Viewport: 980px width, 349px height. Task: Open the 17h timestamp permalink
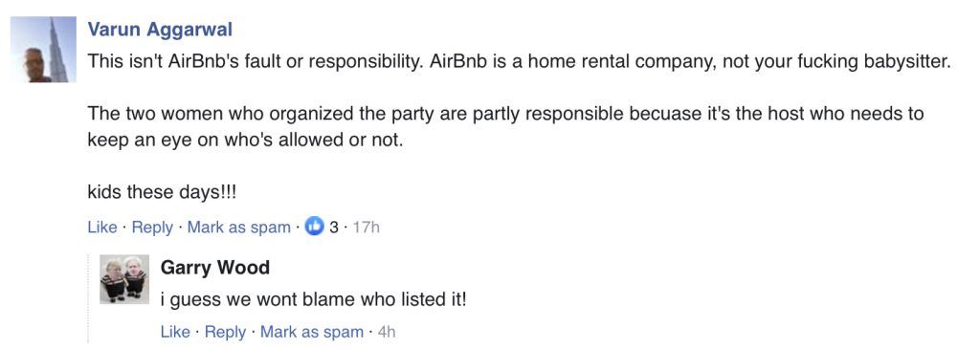click(x=366, y=228)
